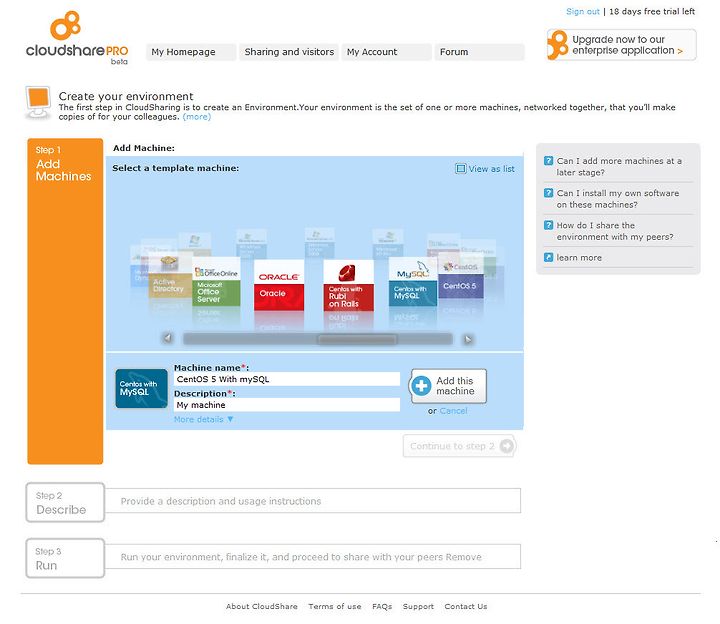Open Terms of use footer link
This screenshot has height=624, width=720.
coord(335,606)
